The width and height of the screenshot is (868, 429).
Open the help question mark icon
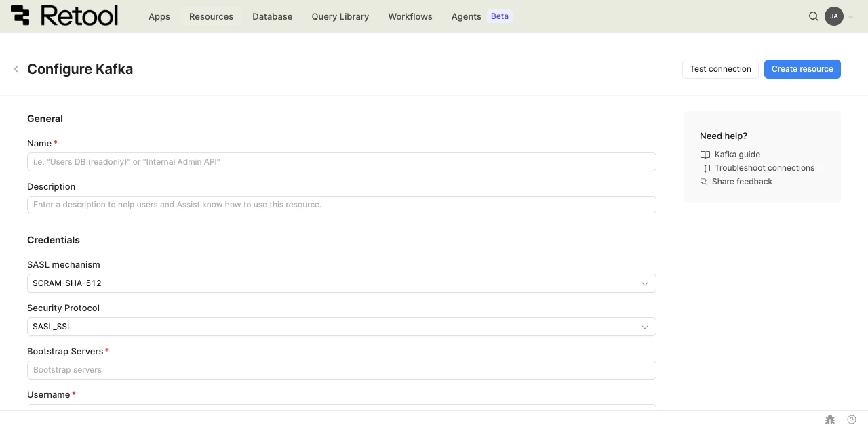852,420
